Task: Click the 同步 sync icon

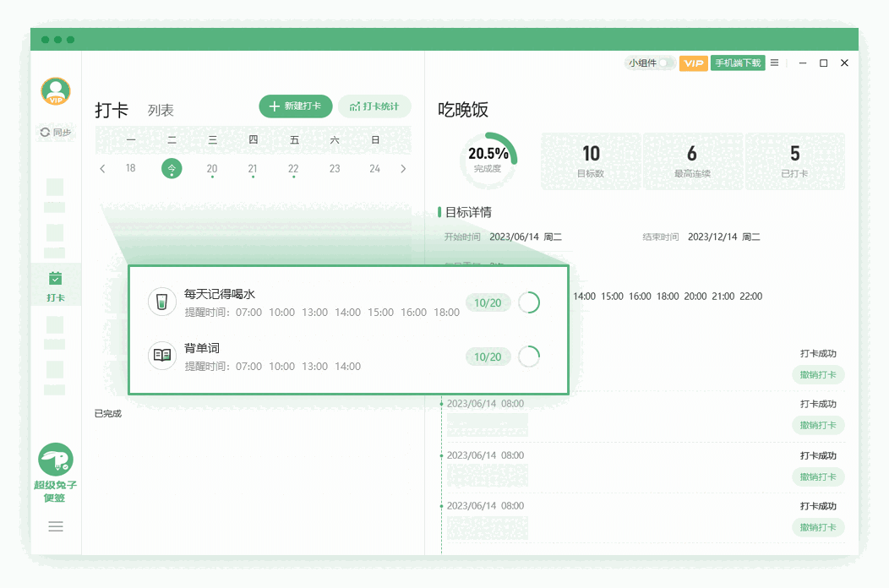Action: [45, 132]
